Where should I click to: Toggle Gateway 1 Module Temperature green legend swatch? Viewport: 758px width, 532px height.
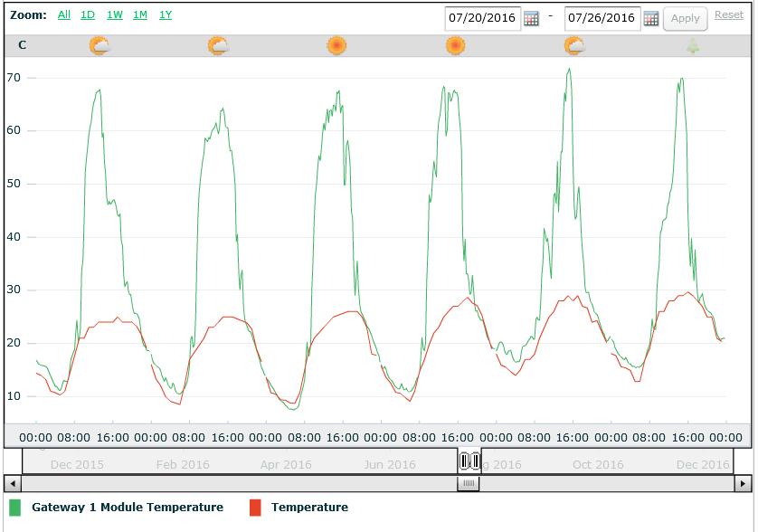15,508
